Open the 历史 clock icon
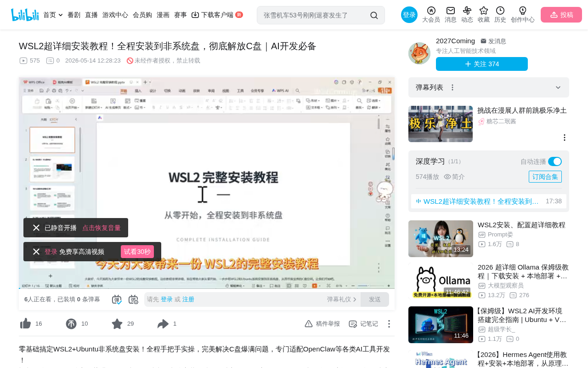Image resolution: width=588 pixels, height=368 pixels. click(500, 15)
